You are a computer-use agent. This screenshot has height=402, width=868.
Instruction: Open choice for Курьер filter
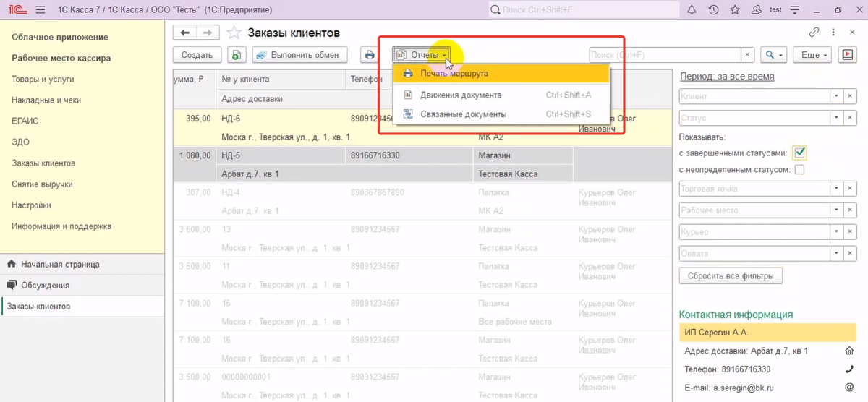click(x=836, y=232)
